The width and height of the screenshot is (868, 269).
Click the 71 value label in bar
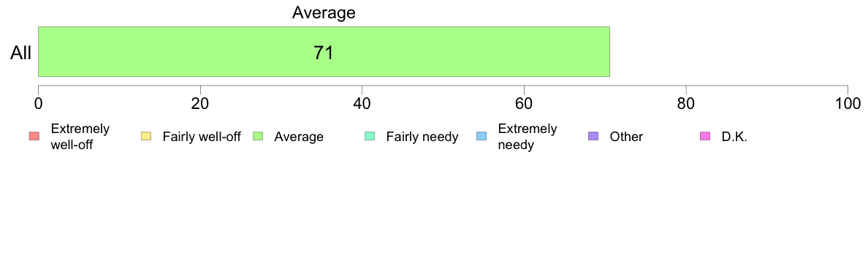pyautogui.click(x=324, y=53)
